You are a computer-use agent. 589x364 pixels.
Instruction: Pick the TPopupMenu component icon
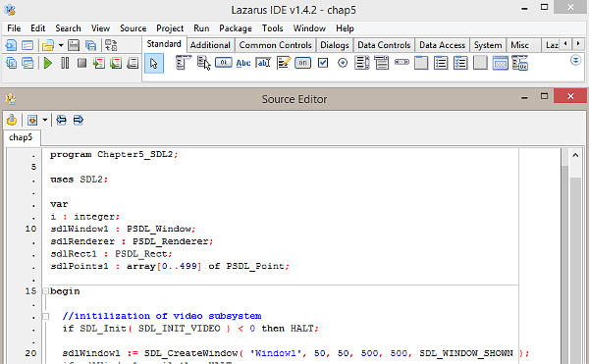[203, 63]
